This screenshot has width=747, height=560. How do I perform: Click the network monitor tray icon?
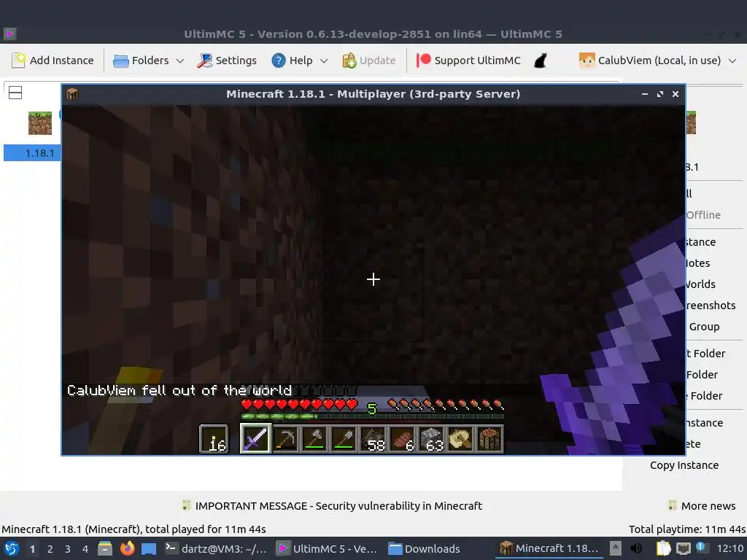click(683, 548)
